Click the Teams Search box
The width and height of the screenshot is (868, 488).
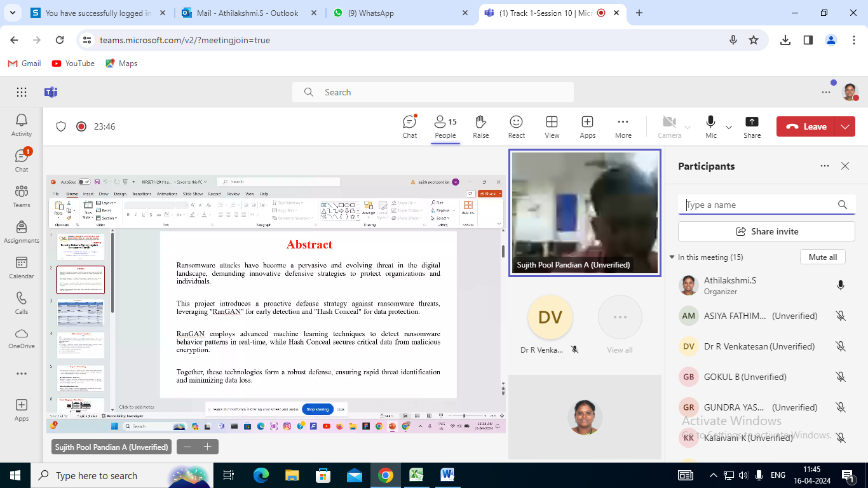point(433,92)
